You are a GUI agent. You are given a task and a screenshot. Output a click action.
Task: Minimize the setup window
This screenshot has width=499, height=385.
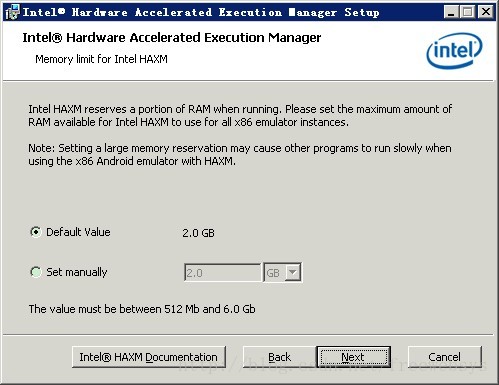(x=452, y=12)
